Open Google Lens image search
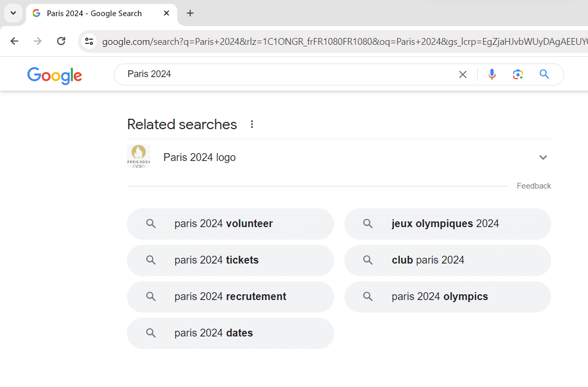The image size is (588, 387). [x=518, y=74]
